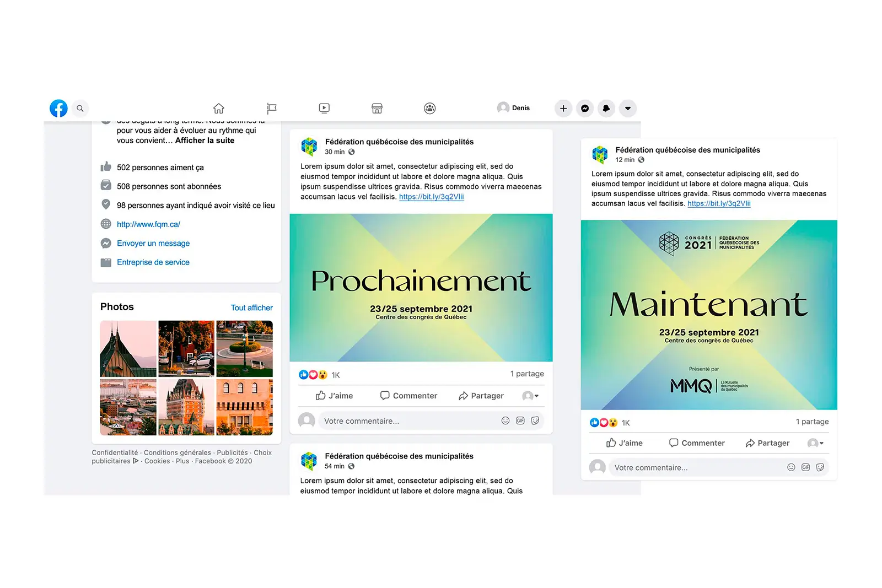Click the plus Create button

coord(563,109)
